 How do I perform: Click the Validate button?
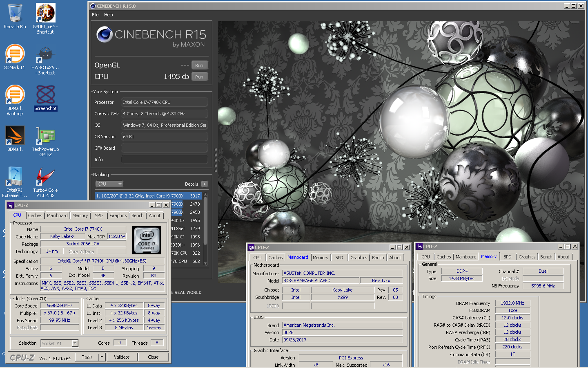[122, 357]
